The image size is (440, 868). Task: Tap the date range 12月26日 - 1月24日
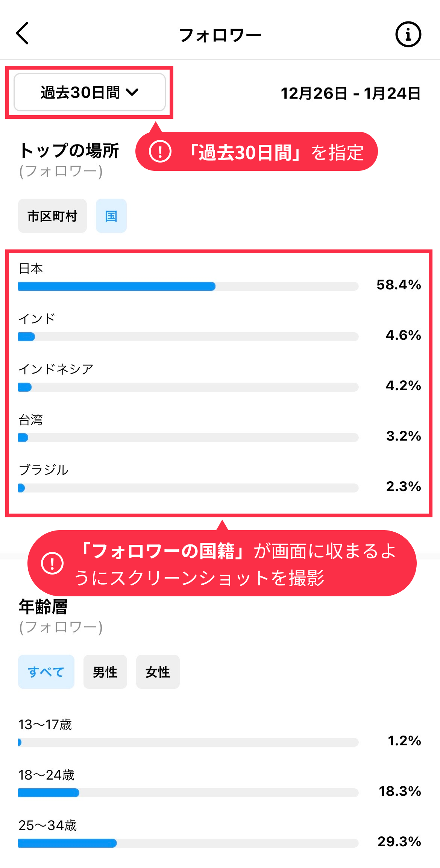tap(351, 93)
